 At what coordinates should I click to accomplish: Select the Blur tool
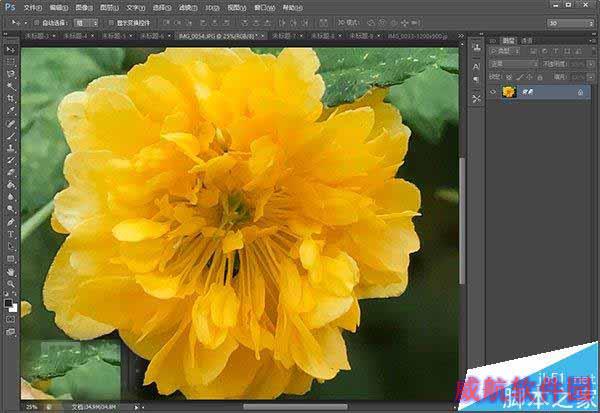click(11, 197)
